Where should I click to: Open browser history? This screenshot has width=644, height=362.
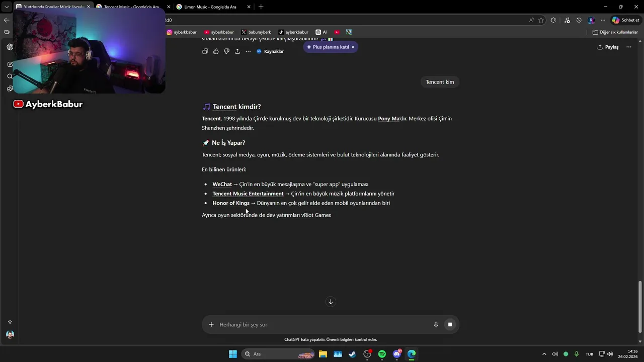pos(579,20)
